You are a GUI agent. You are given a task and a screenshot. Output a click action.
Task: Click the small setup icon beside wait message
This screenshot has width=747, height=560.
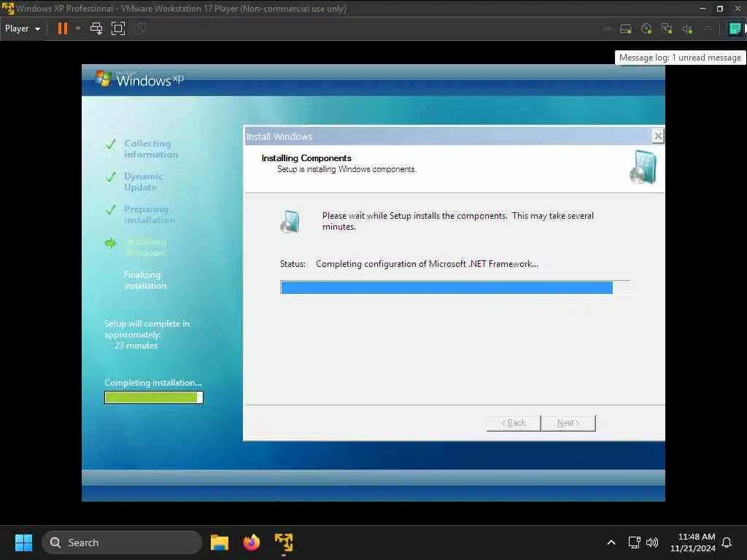(290, 222)
